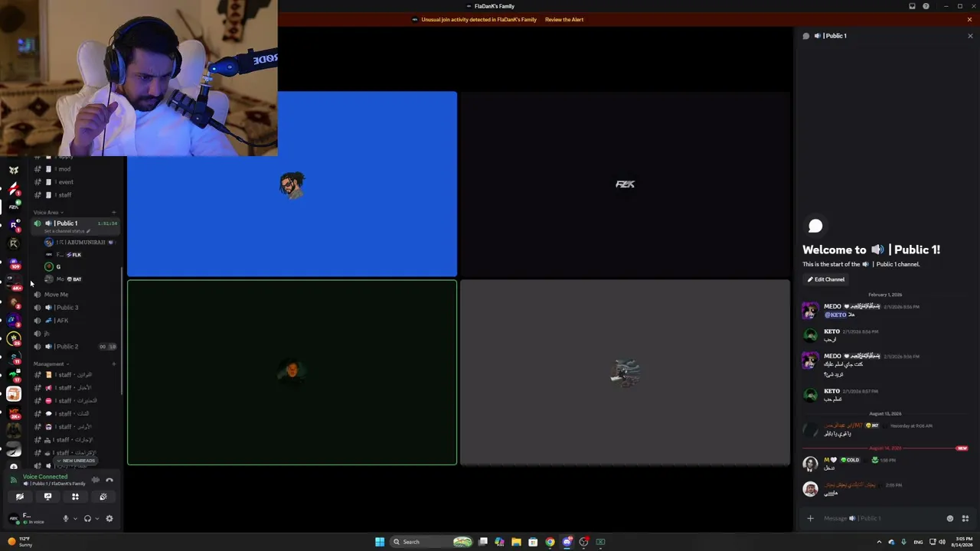Jump to new unreads pill
Viewport: 980px width, 551px height.
point(76,461)
